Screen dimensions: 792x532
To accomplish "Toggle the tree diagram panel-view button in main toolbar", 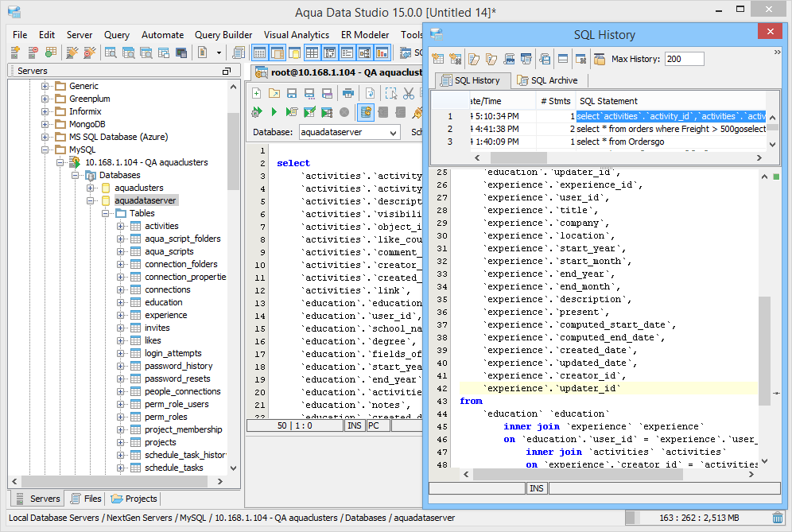I will pyautogui.click(x=365, y=52).
